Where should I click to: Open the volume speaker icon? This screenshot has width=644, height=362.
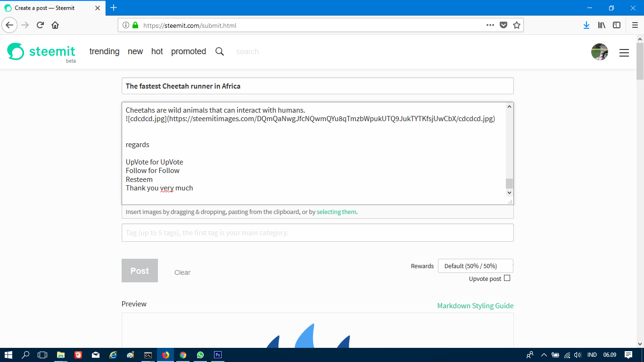pos(578,355)
